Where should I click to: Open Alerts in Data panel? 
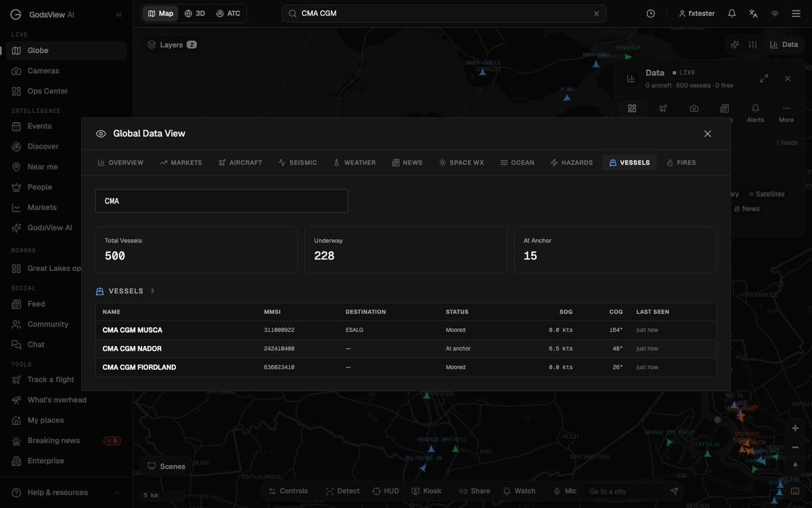(755, 113)
